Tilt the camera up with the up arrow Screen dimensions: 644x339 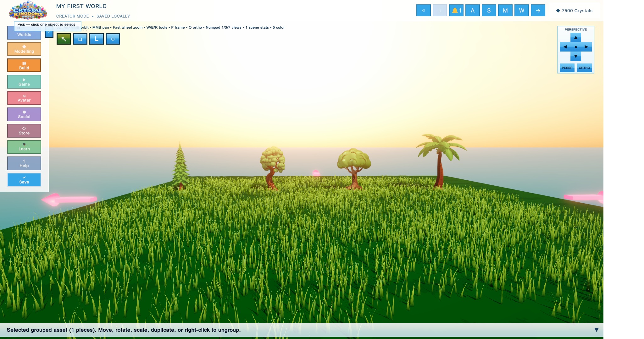(x=576, y=38)
